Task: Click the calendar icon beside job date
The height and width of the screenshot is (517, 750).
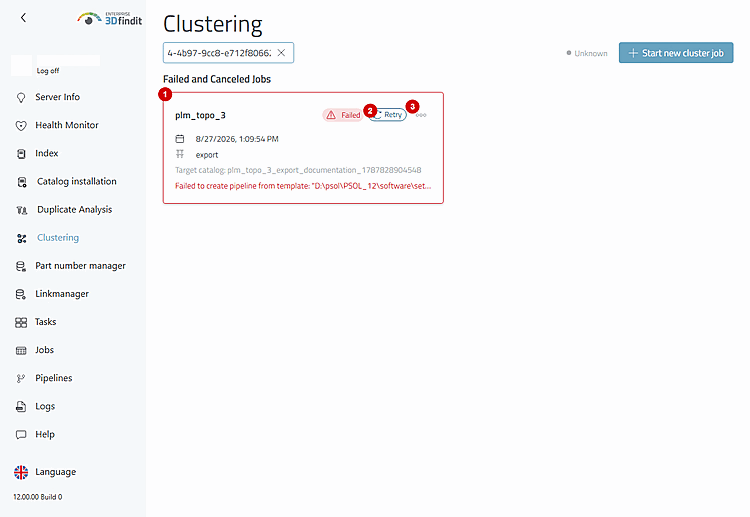Action: 180,139
